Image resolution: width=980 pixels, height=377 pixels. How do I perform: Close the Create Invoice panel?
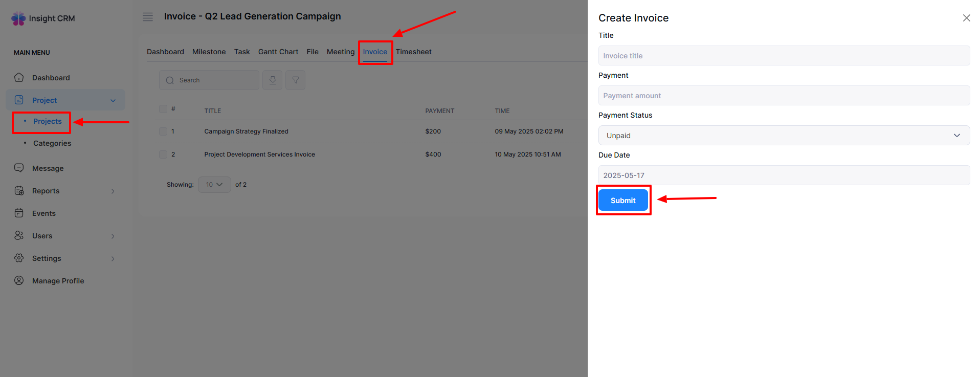tap(966, 18)
